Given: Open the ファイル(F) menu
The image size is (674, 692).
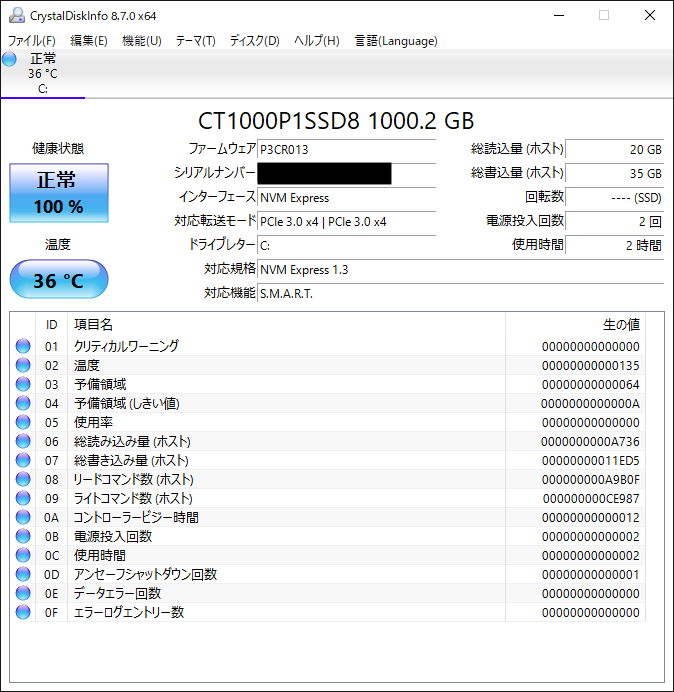Looking at the screenshot, I should (x=32, y=41).
